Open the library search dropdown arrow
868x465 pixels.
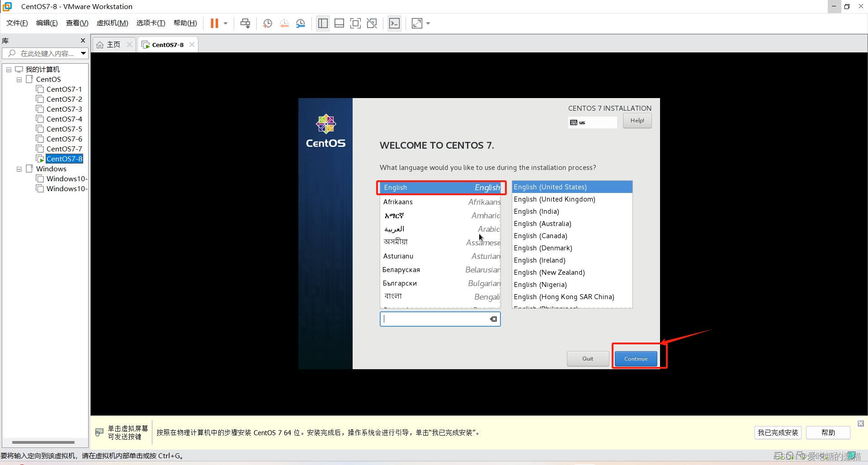(84, 53)
